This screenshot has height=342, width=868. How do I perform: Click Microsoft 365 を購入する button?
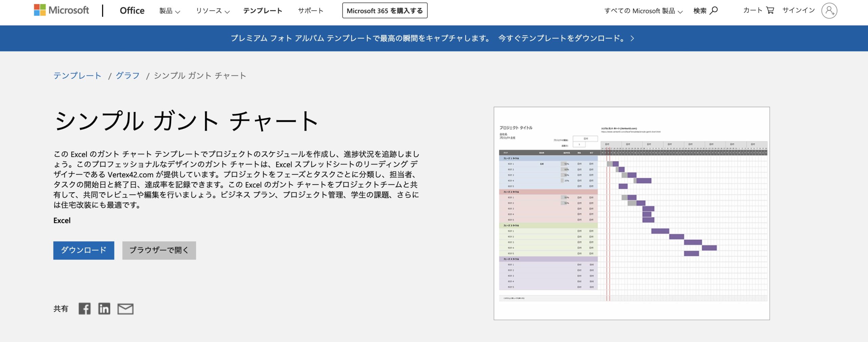(385, 11)
